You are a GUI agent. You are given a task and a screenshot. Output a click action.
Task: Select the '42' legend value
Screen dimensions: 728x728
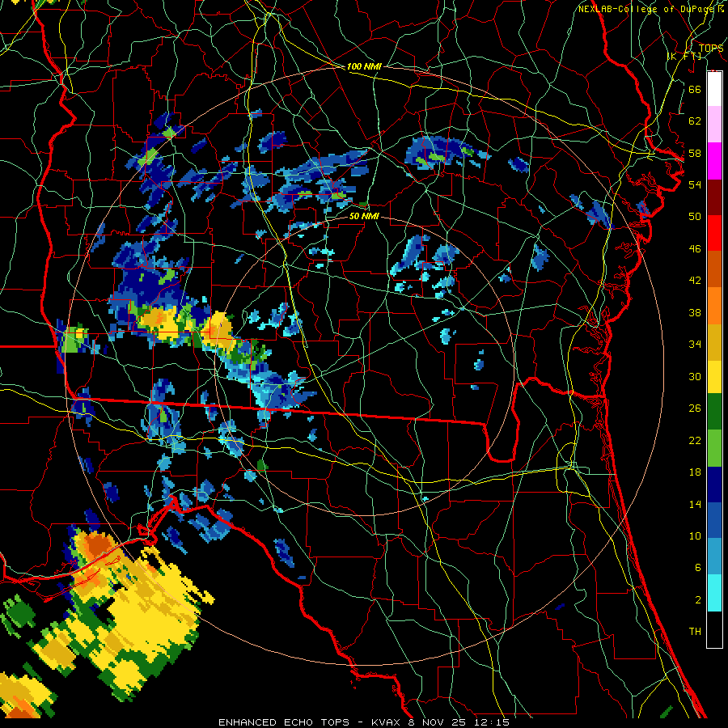(695, 280)
